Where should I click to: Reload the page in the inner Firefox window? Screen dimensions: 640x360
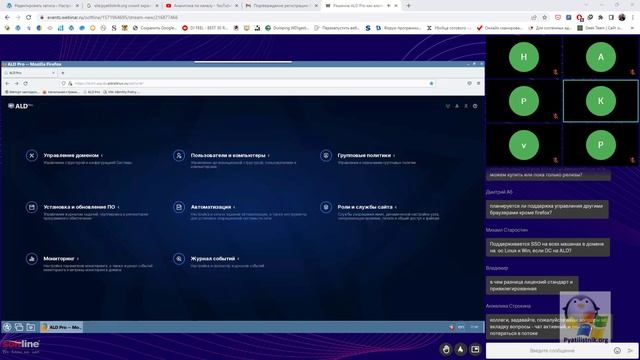[25, 83]
